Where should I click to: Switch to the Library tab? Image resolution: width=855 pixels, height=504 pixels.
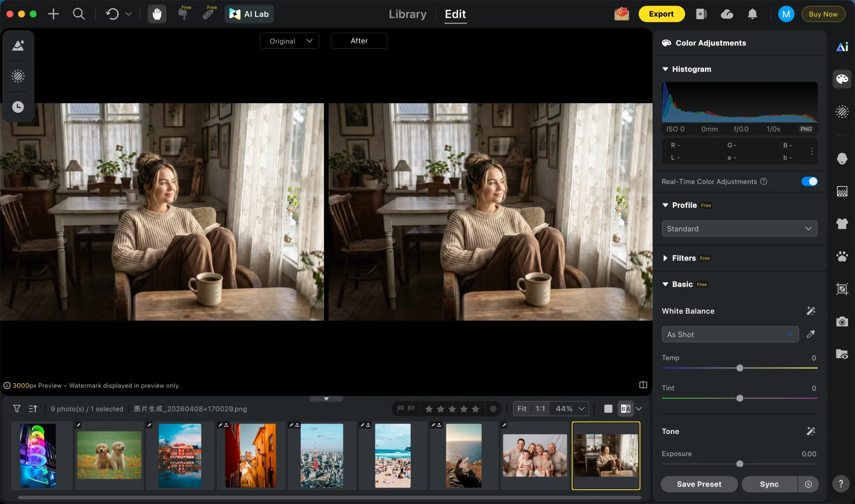coord(407,14)
